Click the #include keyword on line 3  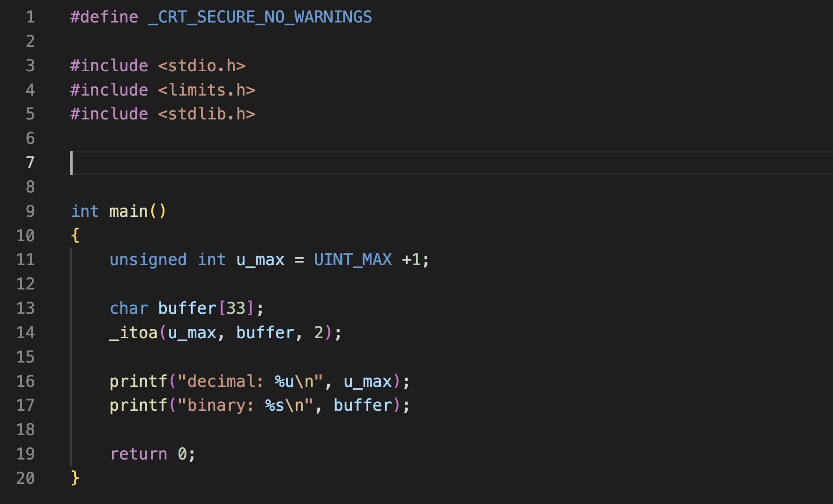[109, 66]
